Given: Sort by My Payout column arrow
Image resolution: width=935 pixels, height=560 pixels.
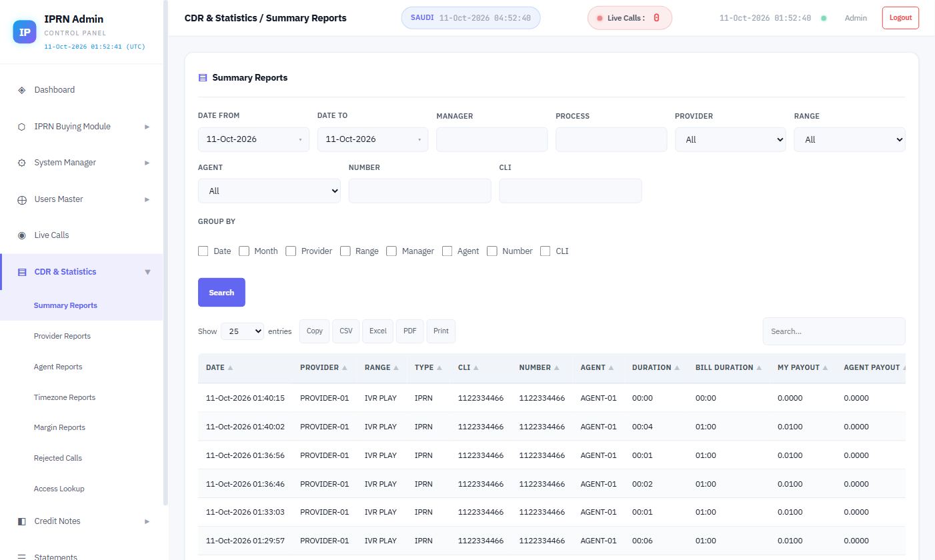Looking at the screenshot, I should (825, 368).
